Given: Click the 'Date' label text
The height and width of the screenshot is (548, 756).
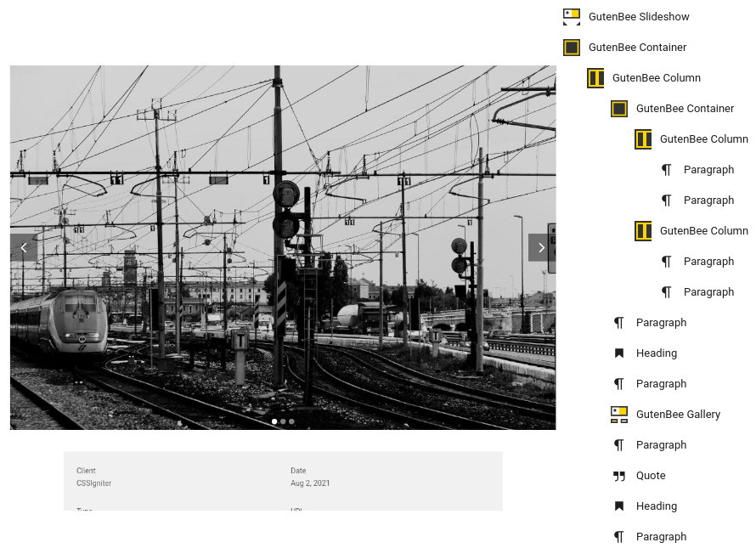Looking at the screenshot, I should pos(298,471).
